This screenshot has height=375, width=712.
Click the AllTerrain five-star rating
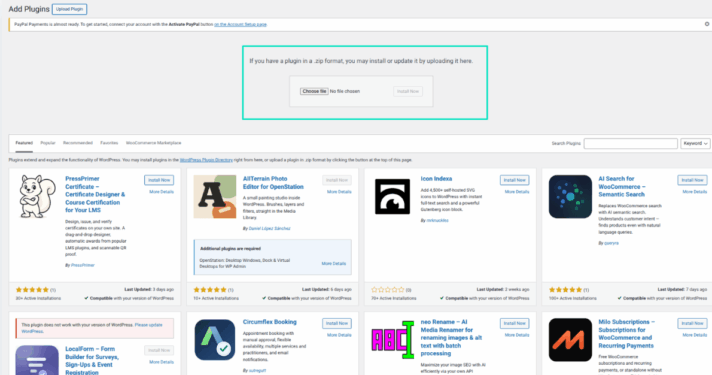point(210,290)
